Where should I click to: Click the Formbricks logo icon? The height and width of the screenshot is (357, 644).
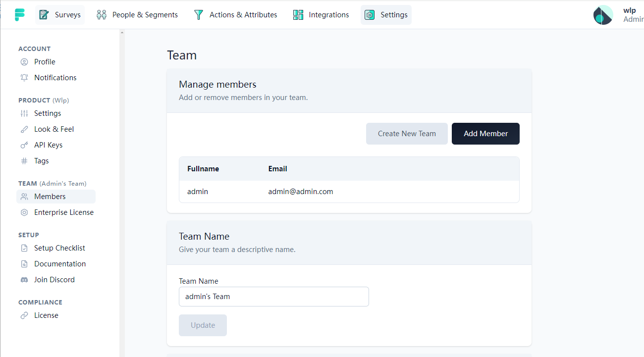(20, 15)
